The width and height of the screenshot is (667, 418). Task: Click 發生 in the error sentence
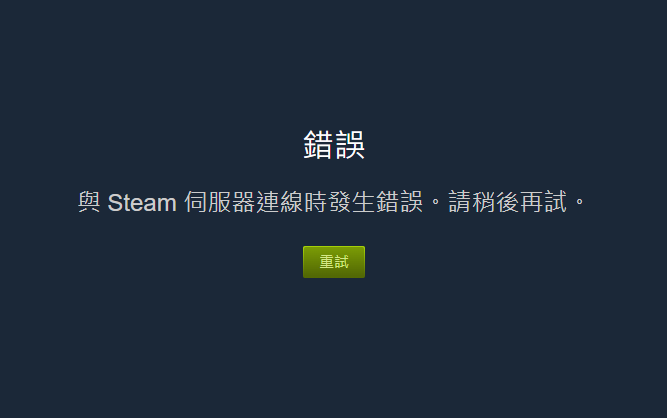352,202
